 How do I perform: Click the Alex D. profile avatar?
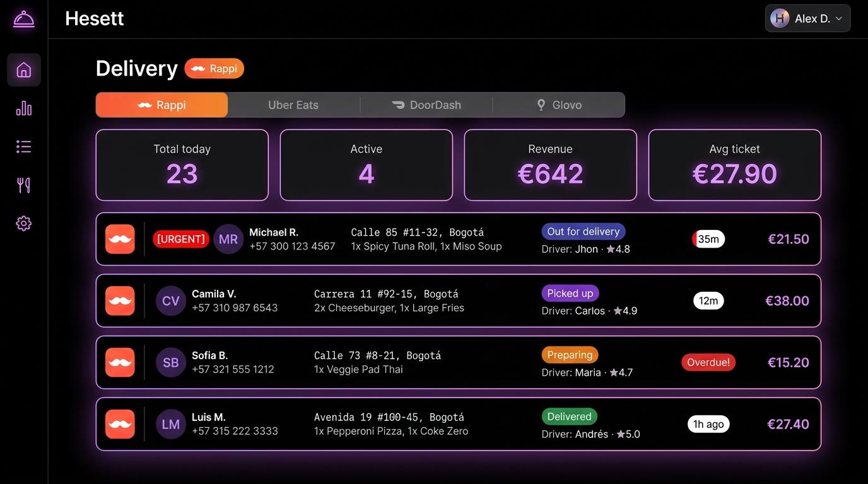tap(780, 19)
